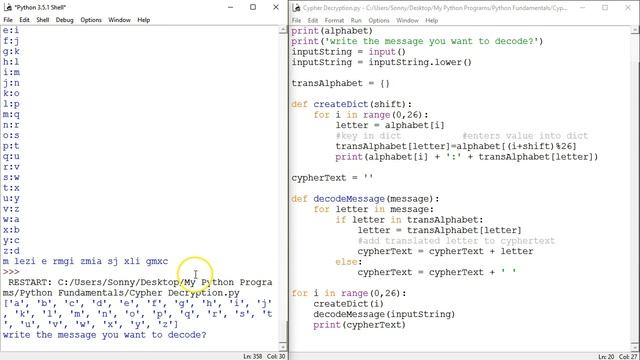
Task: Open Edit menu in Cypher Decryption editor
Action: 313,20
